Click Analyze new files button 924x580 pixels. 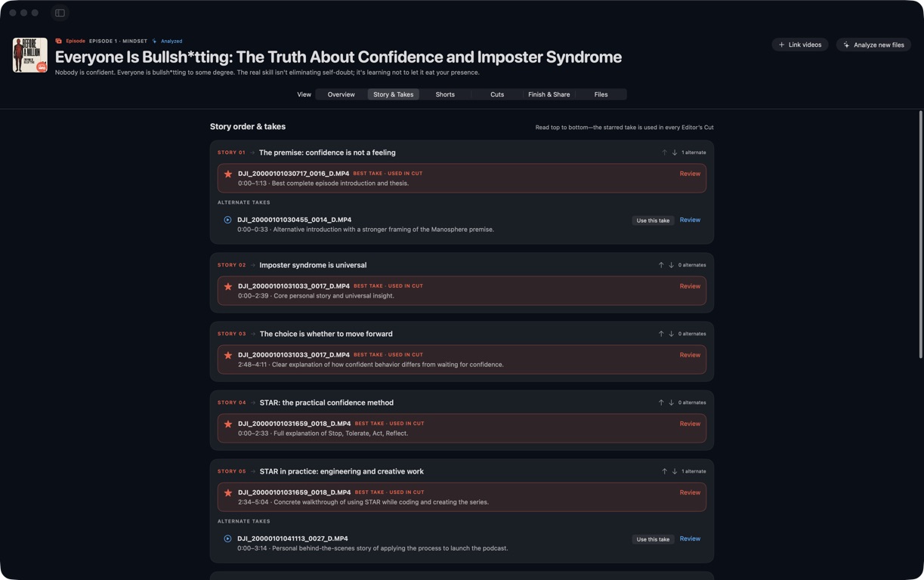coord(873,45)
